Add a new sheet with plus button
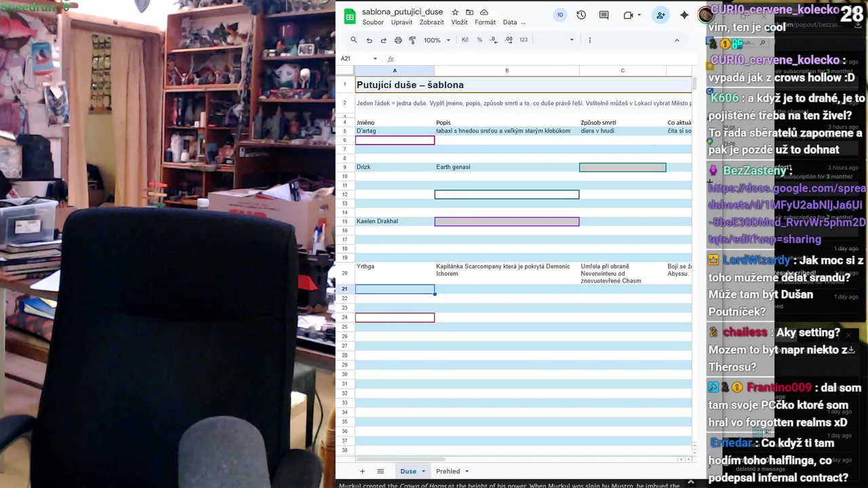The image size is (868, 488). coord(362,471)
